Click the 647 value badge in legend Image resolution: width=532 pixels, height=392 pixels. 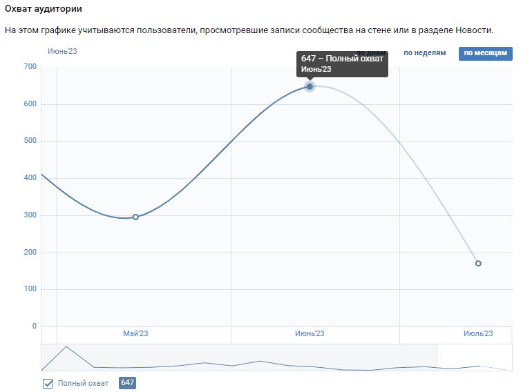point(127,383)
